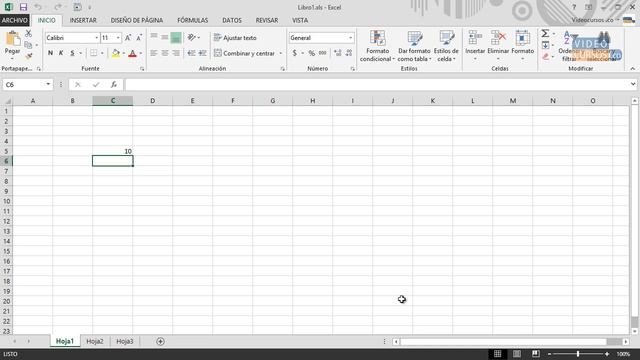640x360 pixels.
Task: Copy the selected cell
Action: point(28,44)
